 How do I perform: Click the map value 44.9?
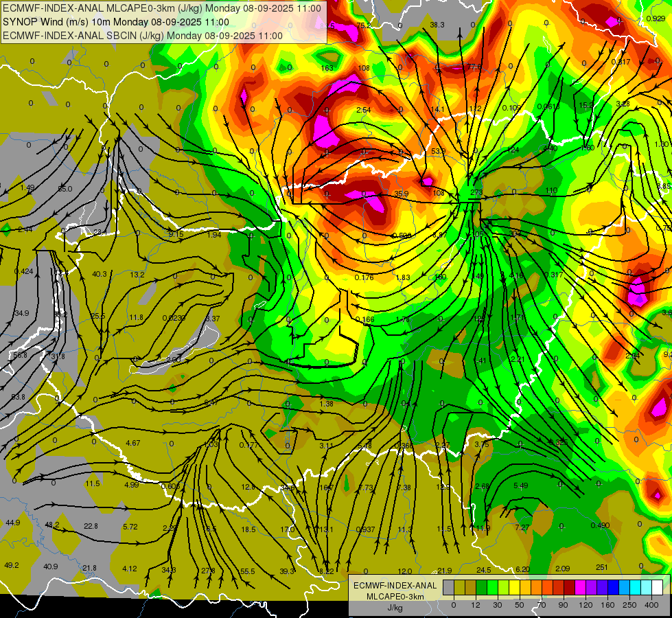13,523
